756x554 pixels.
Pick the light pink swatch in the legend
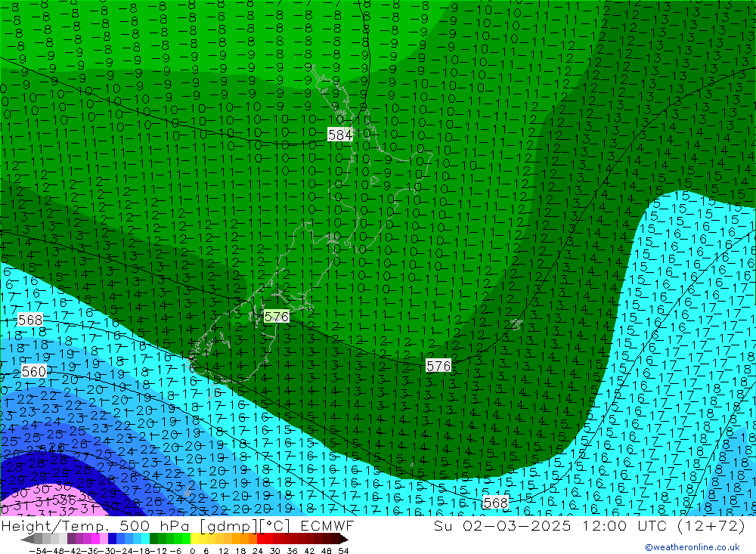pyautogui.click(x=104, y=539)
